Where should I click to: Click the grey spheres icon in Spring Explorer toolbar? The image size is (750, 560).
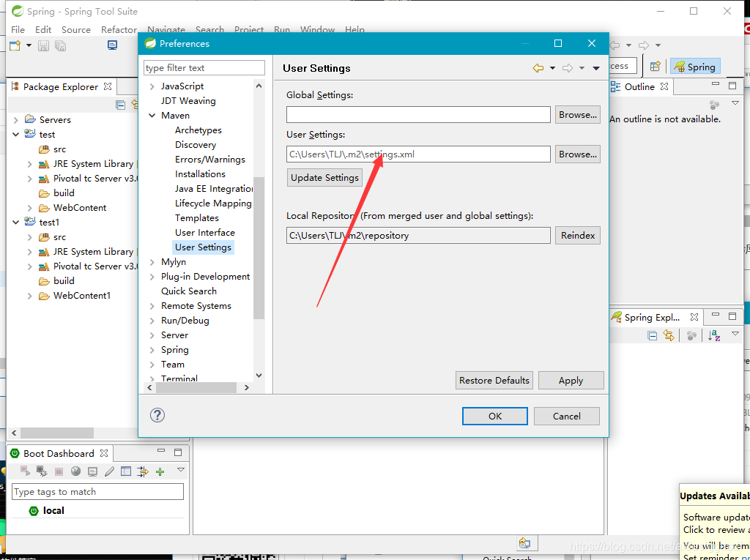(691, 336)
